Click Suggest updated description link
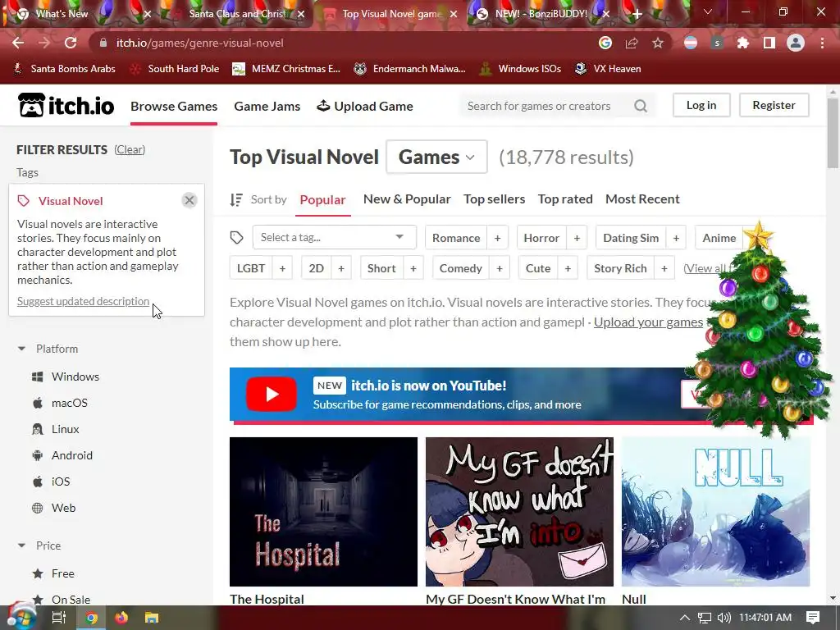 (83, 301)
